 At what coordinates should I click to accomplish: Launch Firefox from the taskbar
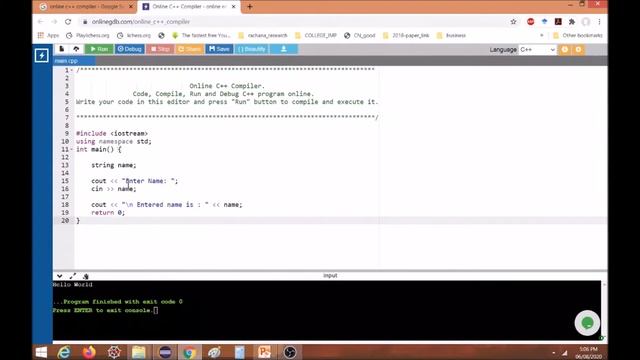pyautogui.click(x=89, y=352)
